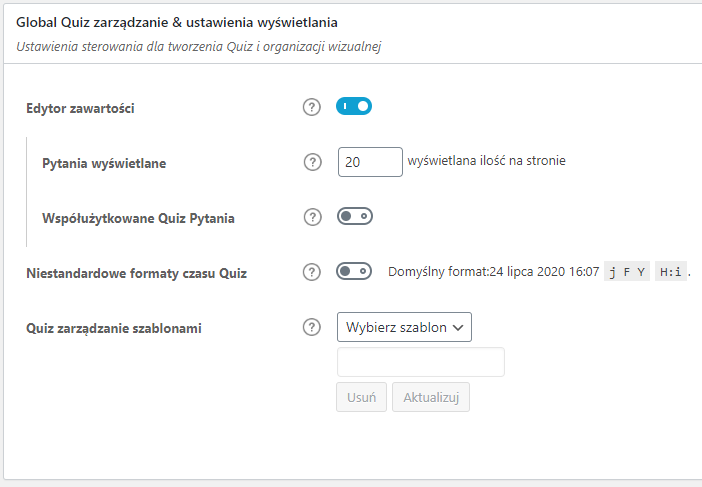The height and width of the screenshot is (487, 702).
Task: Click help icon for Niestandardowe formaty czasu
Action: point(312,272)
